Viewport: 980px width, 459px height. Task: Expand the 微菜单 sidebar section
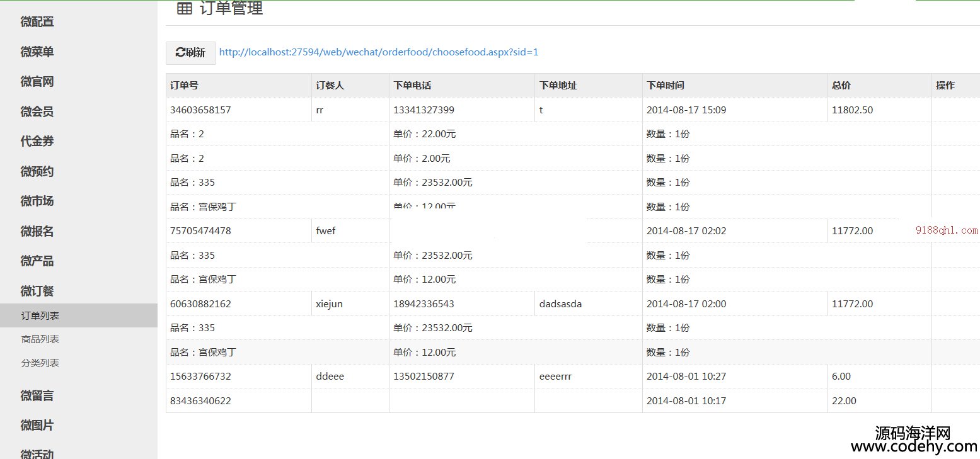[37, 52]
